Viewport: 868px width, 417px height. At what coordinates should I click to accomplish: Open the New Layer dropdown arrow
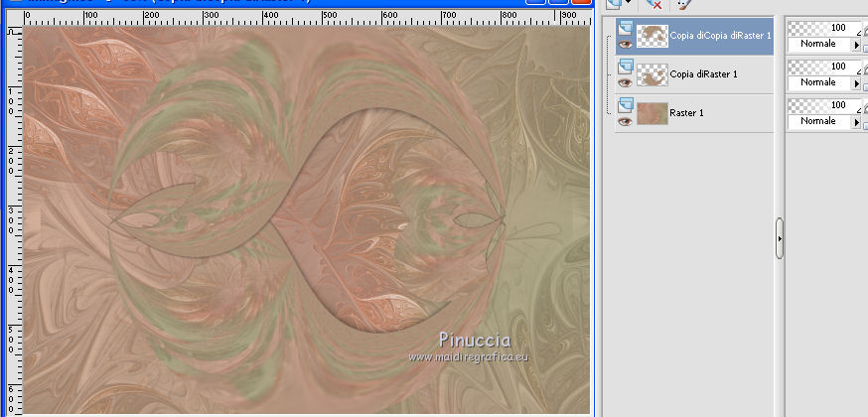click(629, 3)
